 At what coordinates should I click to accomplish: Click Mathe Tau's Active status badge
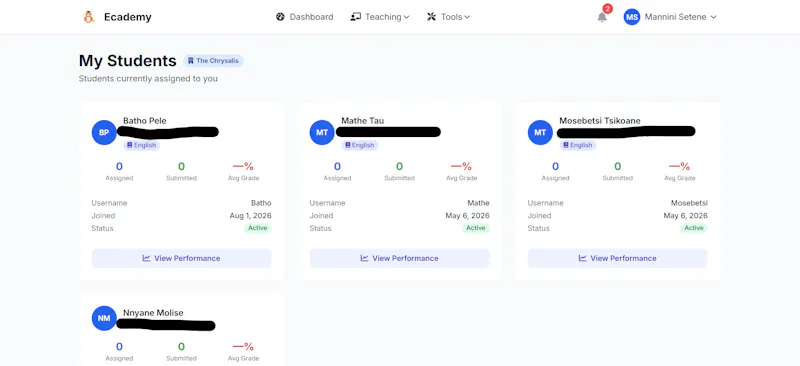click(x=476, y=228)
